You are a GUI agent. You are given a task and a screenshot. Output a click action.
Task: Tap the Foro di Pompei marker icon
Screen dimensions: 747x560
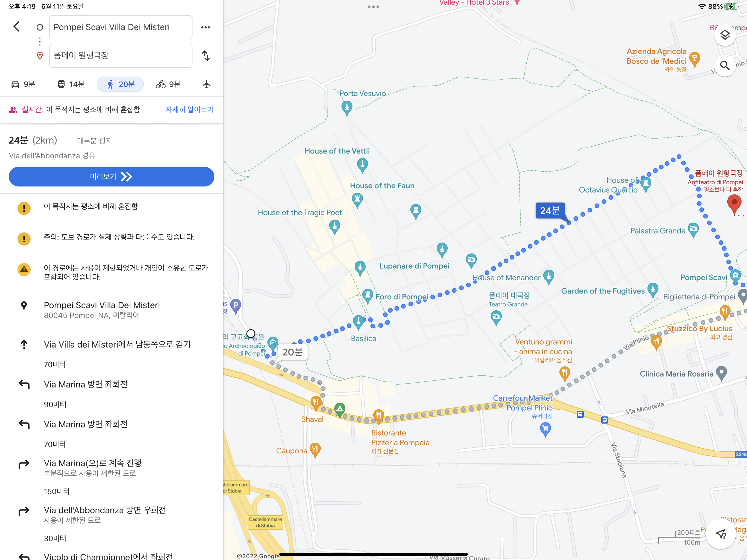click(367, 296)
